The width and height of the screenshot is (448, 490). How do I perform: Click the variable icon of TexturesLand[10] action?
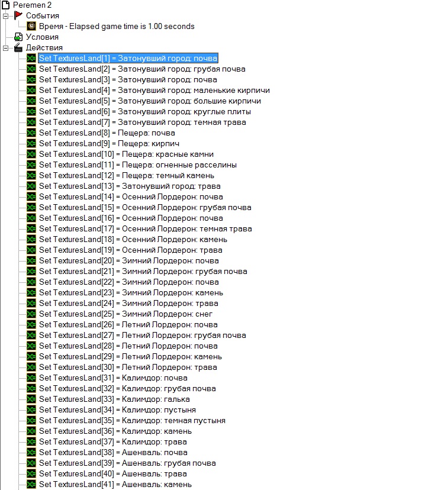coord(31,154)
